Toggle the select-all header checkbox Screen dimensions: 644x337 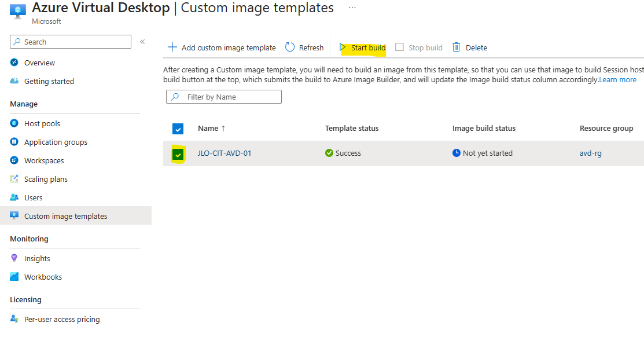(x=178, y=129)
